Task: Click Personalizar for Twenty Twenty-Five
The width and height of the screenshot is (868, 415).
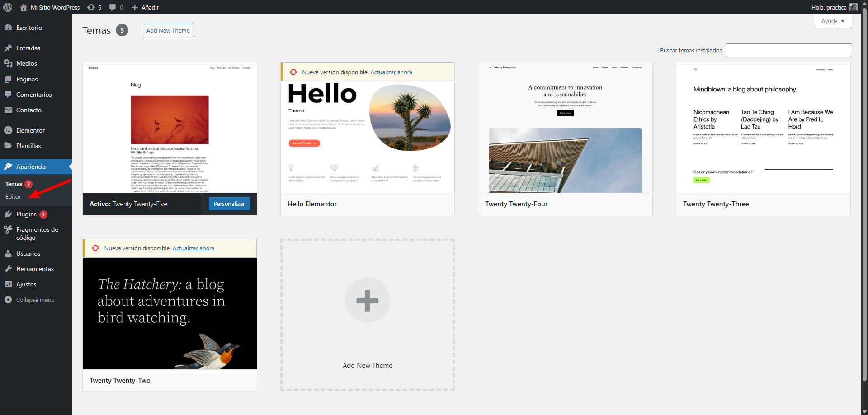Action: [229, 204]
